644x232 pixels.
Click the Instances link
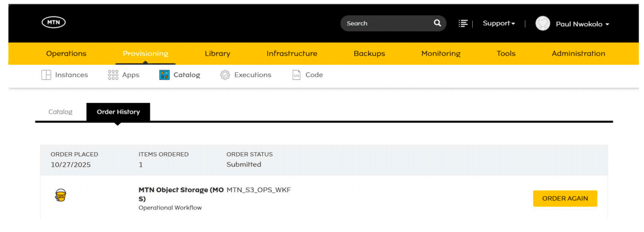tap(72, 75)
